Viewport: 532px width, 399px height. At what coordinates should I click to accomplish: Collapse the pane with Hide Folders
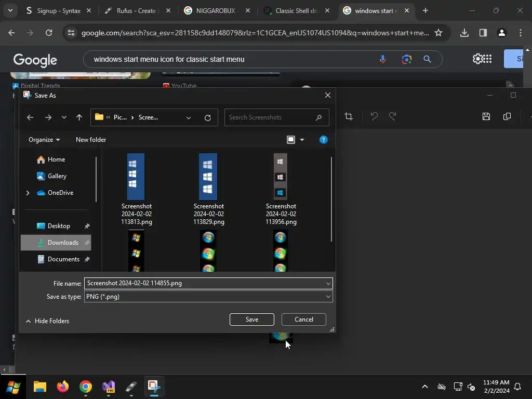[47, 321]
